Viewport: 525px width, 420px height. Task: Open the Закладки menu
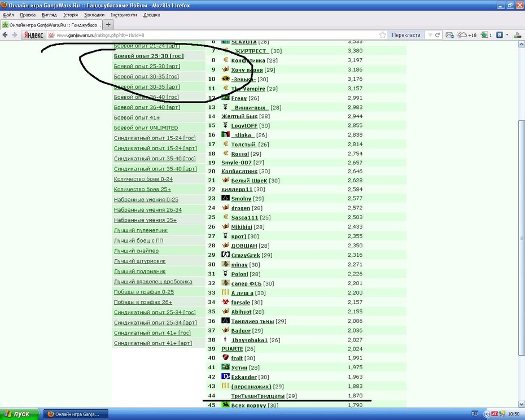(x=94, y=15)
